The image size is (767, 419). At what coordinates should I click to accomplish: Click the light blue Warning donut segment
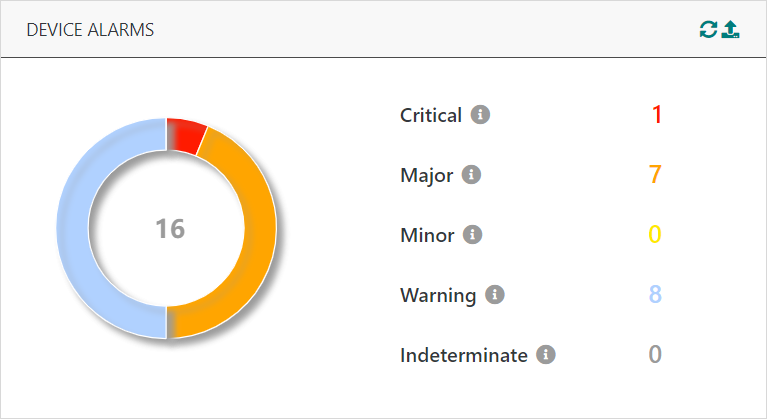77,230
